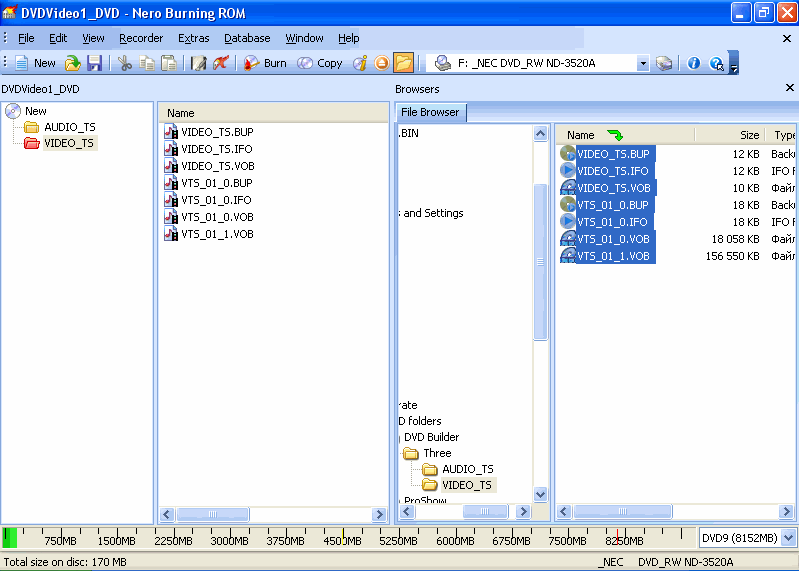Open the Extras menu
The width and height of the screenshot is (799, 571).
coord(194,38)
